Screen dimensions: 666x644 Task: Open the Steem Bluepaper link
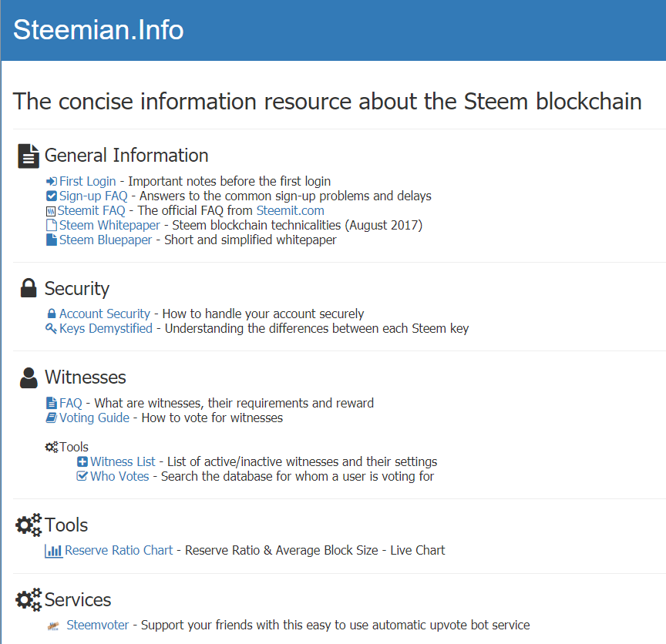[106, 240]
